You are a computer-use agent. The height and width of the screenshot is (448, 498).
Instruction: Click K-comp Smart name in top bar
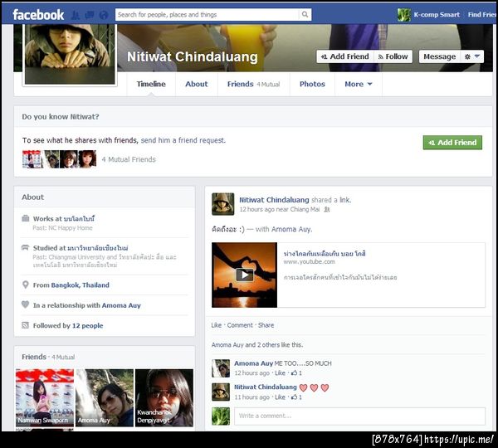(437, 15)
